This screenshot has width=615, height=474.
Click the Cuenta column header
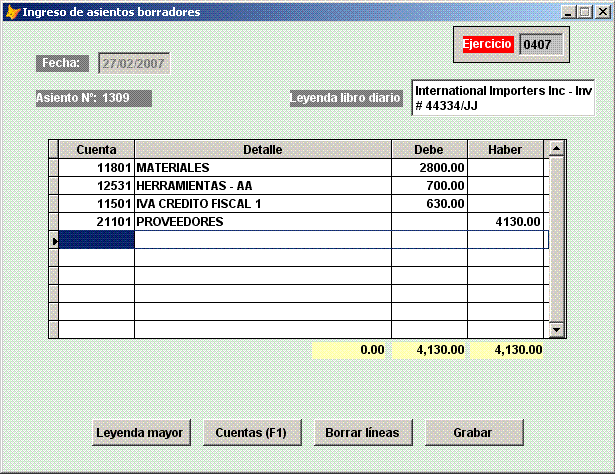(97, 149)
